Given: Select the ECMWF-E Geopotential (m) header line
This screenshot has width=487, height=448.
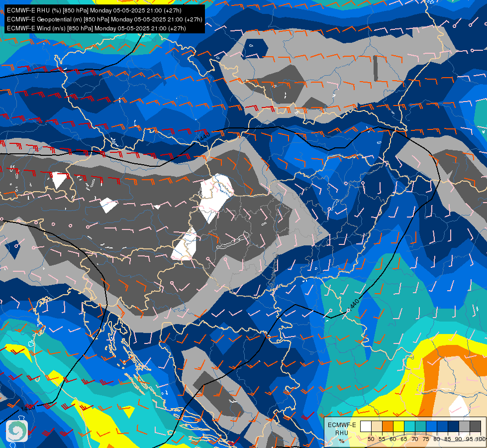Looking at the screenshot, I should point(104,19).
